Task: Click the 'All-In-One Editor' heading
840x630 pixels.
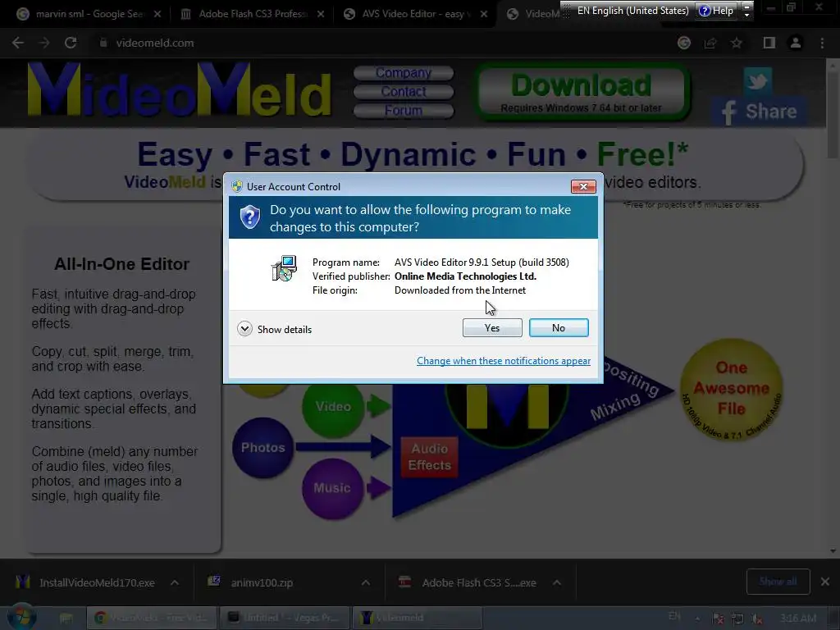Action: point(121,264)
